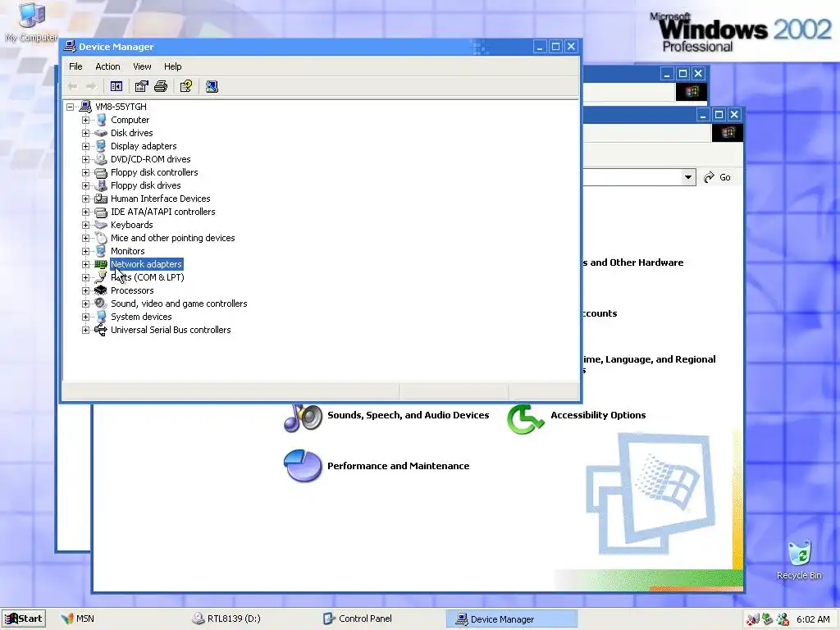840x630 pixels.
Task: Open Accessibility Options category
Action: [598, 415]
